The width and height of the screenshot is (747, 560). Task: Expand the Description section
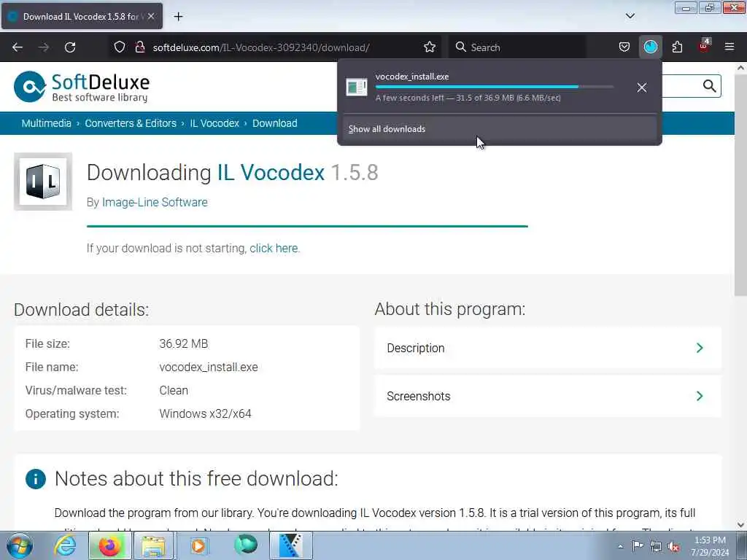pyautogui.click(x=547, y=348)
